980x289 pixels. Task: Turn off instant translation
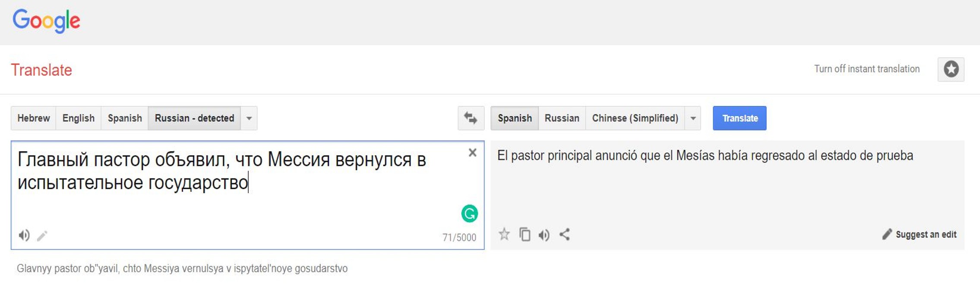866,69
